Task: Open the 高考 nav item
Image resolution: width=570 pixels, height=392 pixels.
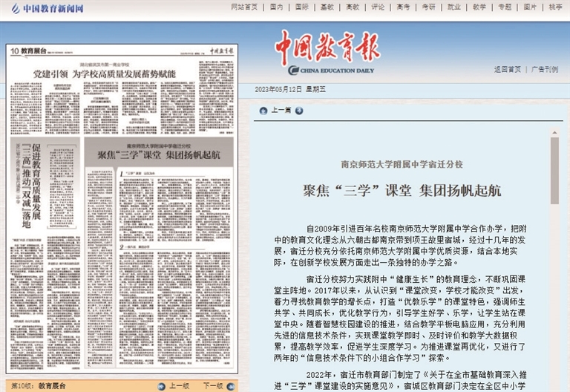Action: pyautogui.click(x=404, y=7)
